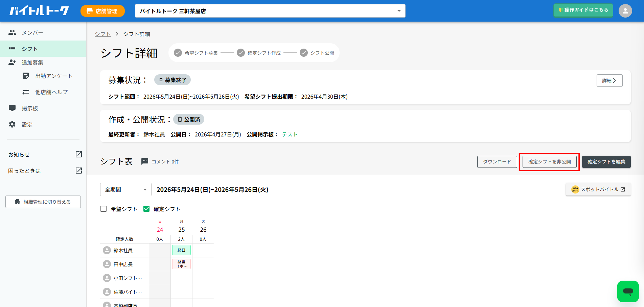Click the ダウンロード button
Image resolution: width=644 pixels, height=307 pixels.
[x=497, y=162]
